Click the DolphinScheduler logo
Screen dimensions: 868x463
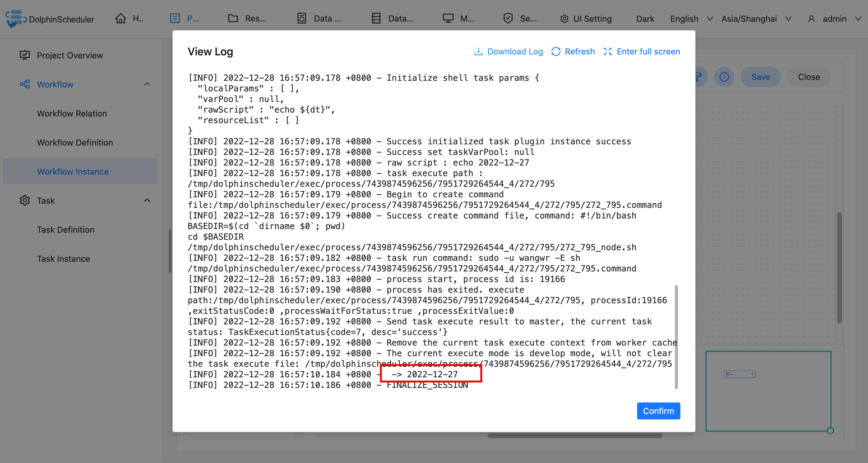tap(15, 18)
